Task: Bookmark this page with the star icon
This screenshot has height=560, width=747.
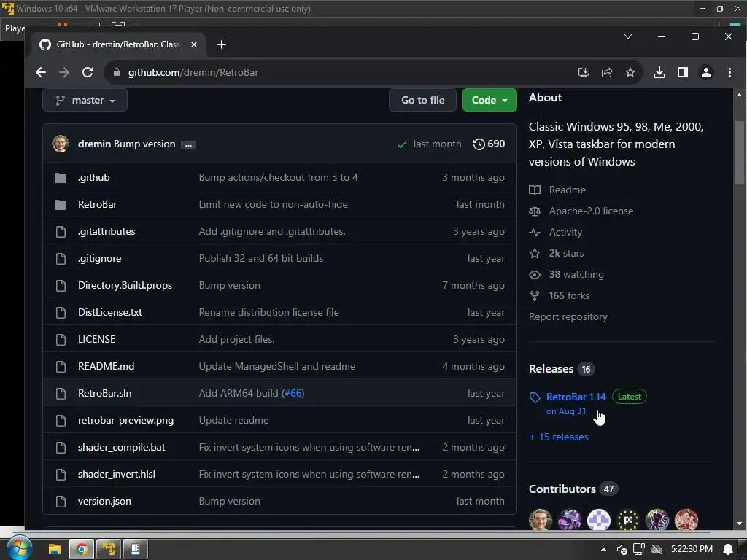Action: (630, 72)
